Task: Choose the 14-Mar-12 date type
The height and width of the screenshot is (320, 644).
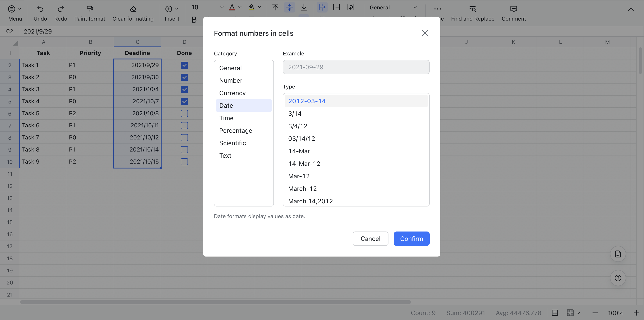Action: point(356,164)
